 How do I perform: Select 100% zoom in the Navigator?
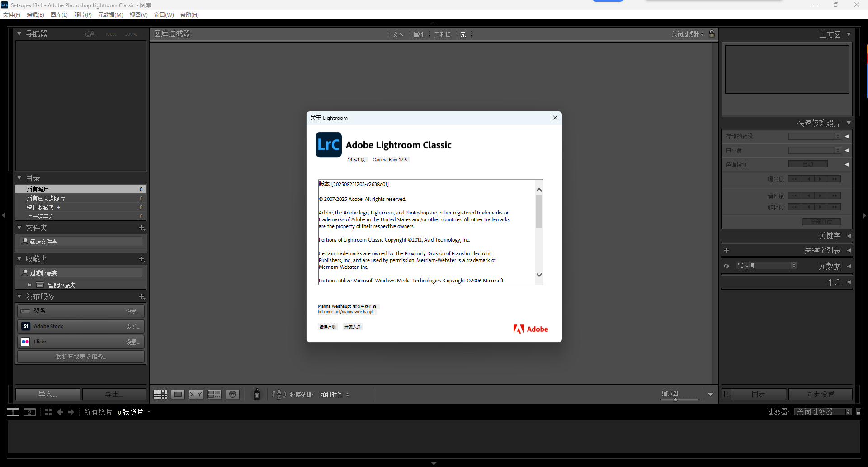coord(110,34)
